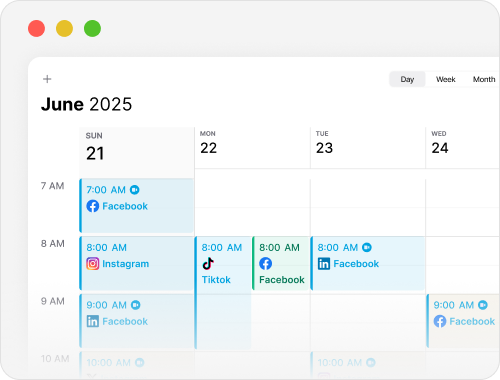The height and width of the screenshot is (380, 500).
Task: Click Facebook logo in green Monday event
Action: [x=266, y=264]
